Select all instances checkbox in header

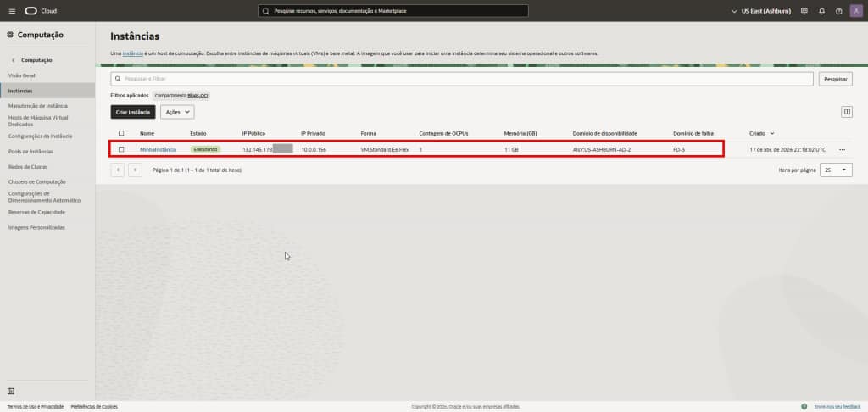click(x=121, y=133)
